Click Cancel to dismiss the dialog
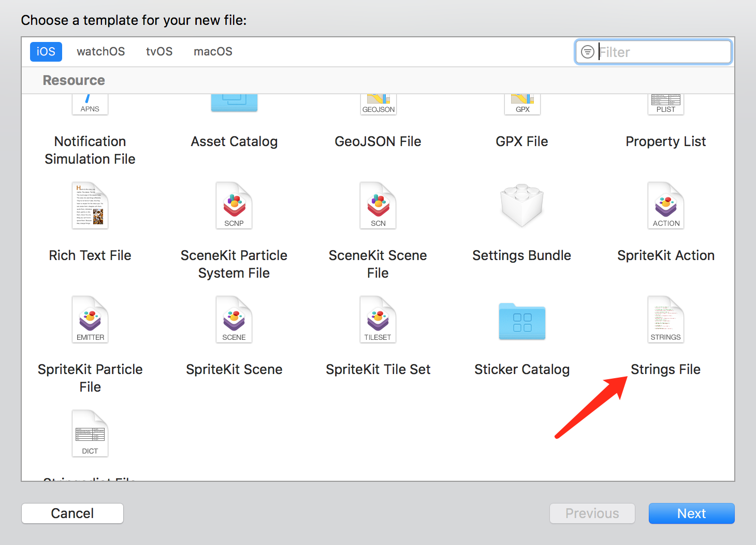The height and width of the screenshot is (545, 756). (72, 513)
